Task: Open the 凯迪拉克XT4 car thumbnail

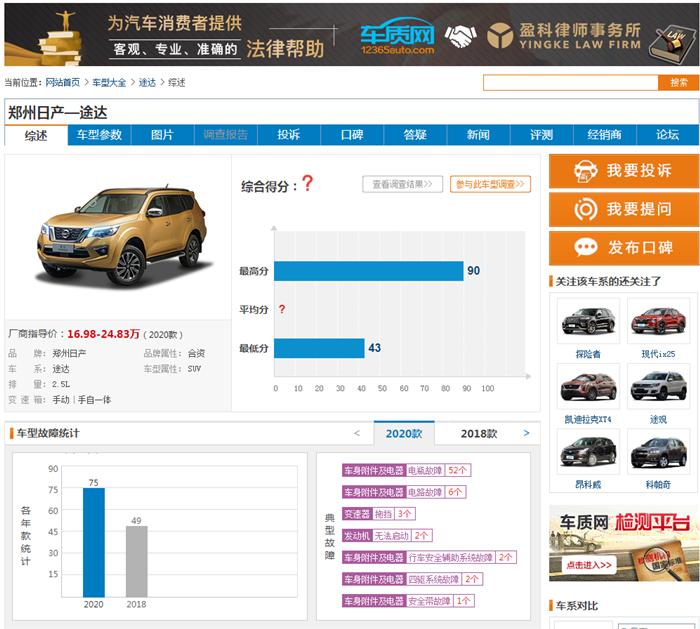Action: 588,386
